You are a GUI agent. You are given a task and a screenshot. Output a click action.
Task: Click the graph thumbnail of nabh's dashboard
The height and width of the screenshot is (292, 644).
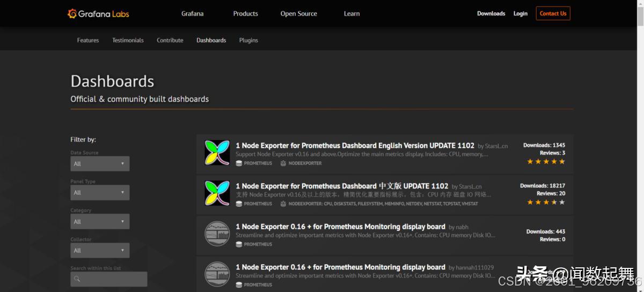point(217,234)
